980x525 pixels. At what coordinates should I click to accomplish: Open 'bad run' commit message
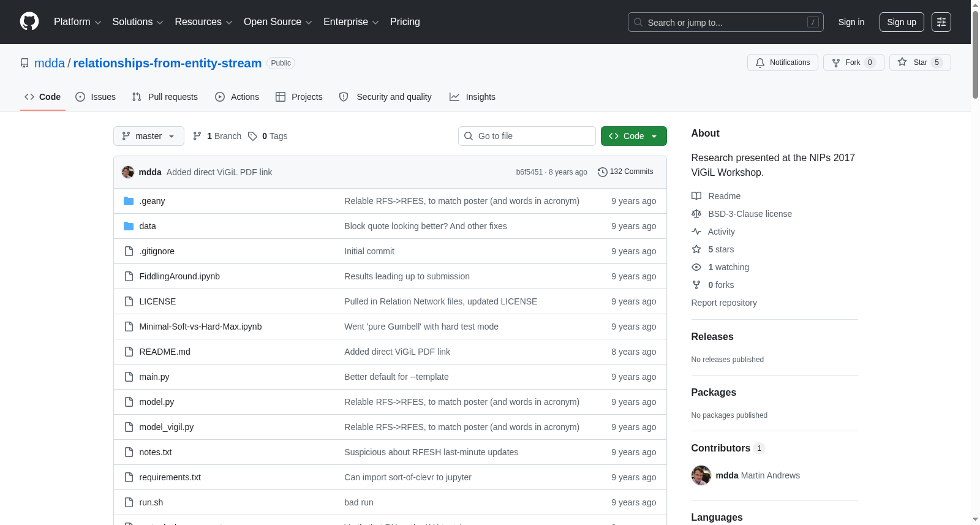[x=359, y=502]
